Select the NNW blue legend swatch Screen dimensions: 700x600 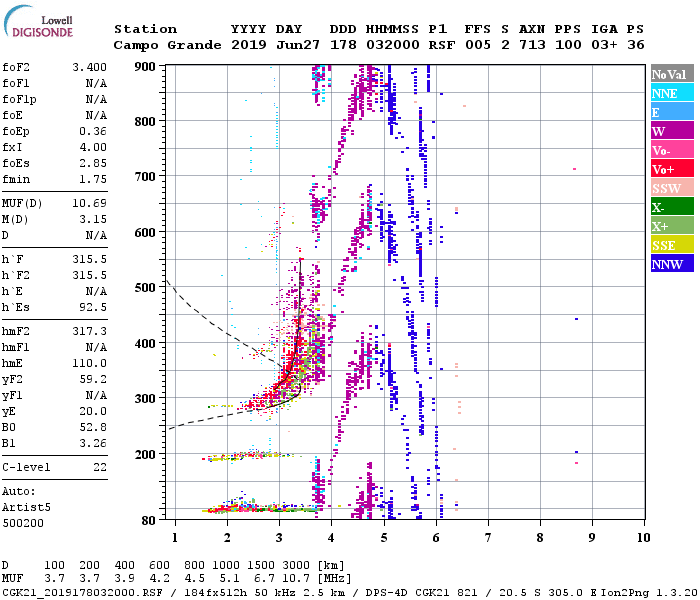coord(672,263)
